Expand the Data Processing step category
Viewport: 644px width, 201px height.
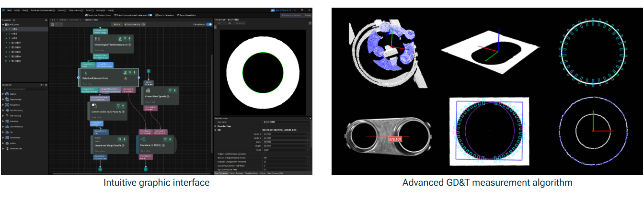pyautogui.click(x=3, y=126)
